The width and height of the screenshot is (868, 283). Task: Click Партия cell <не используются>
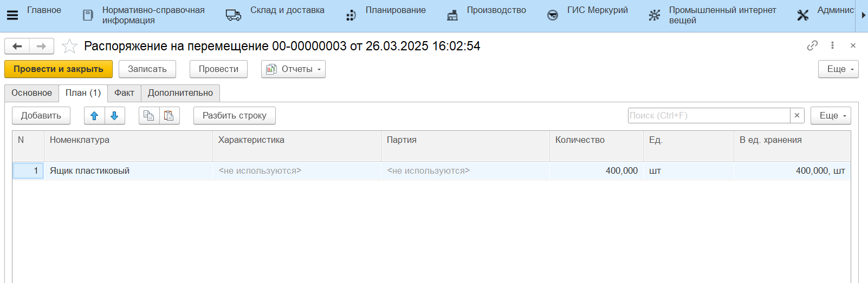[465, 171]
